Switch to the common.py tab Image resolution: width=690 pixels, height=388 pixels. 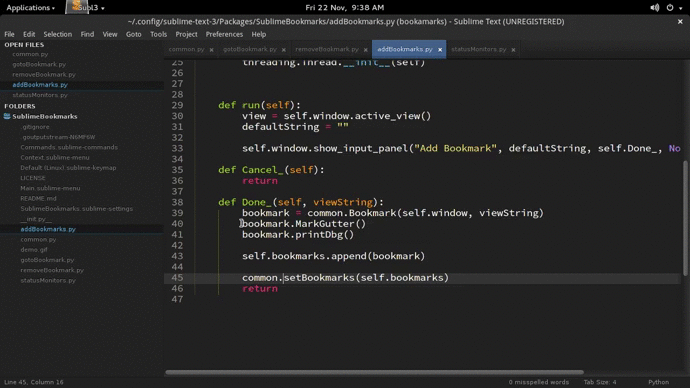coord(186,49)
